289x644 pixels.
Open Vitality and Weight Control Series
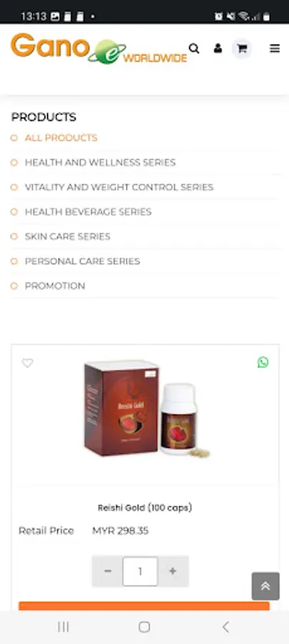119,187
